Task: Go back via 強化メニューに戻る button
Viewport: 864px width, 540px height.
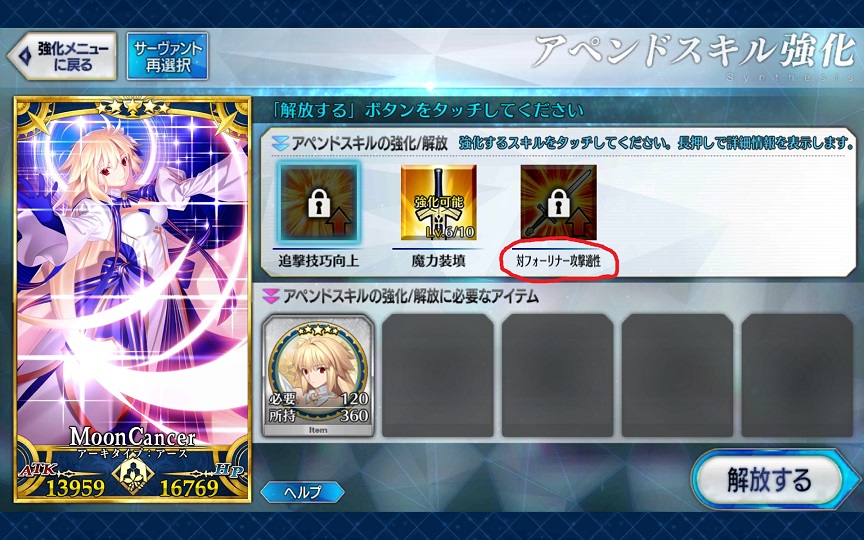Action: (62, 56)
